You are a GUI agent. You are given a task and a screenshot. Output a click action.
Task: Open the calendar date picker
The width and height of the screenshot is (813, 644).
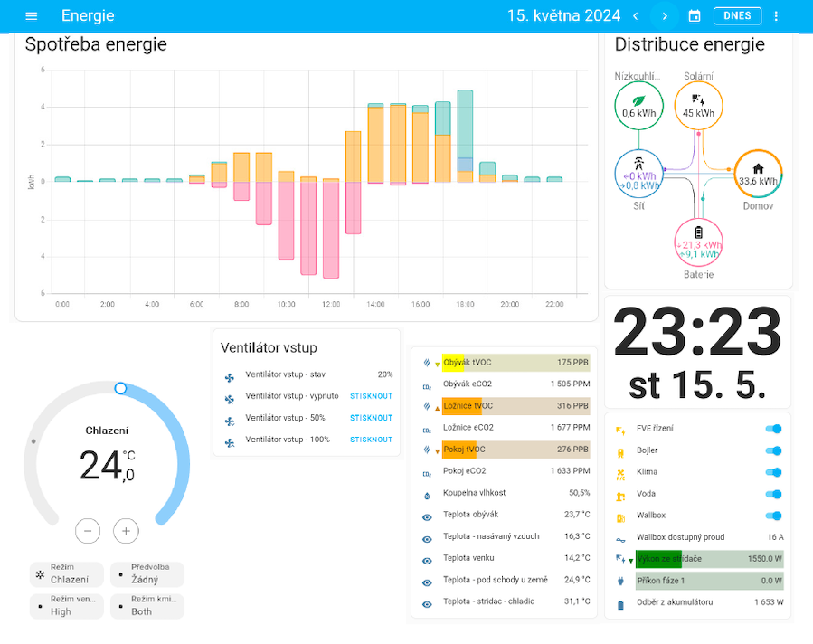click(x=695, y=16)
